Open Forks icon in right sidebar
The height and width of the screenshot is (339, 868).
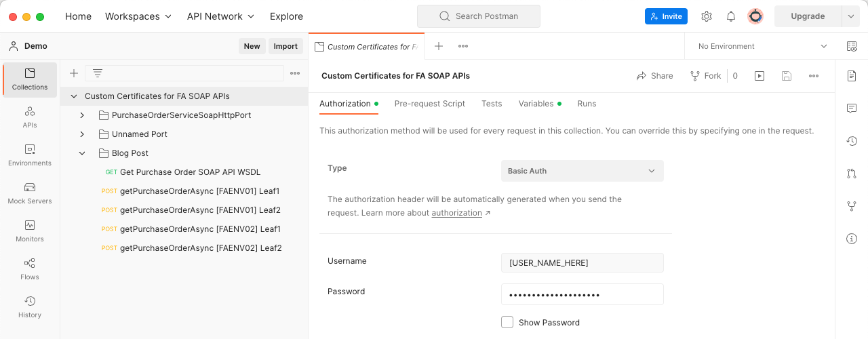pyautogui.click(x=852, y=206)
